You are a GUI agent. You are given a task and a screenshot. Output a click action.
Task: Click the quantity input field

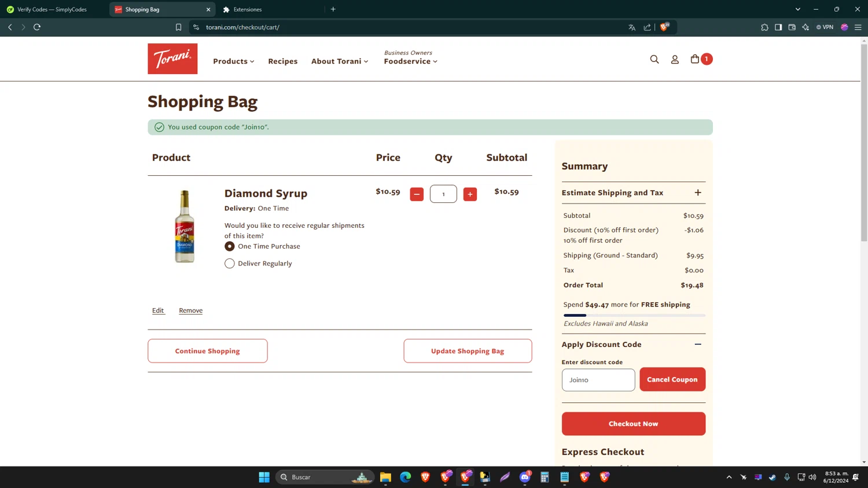[x=443, y=194]
